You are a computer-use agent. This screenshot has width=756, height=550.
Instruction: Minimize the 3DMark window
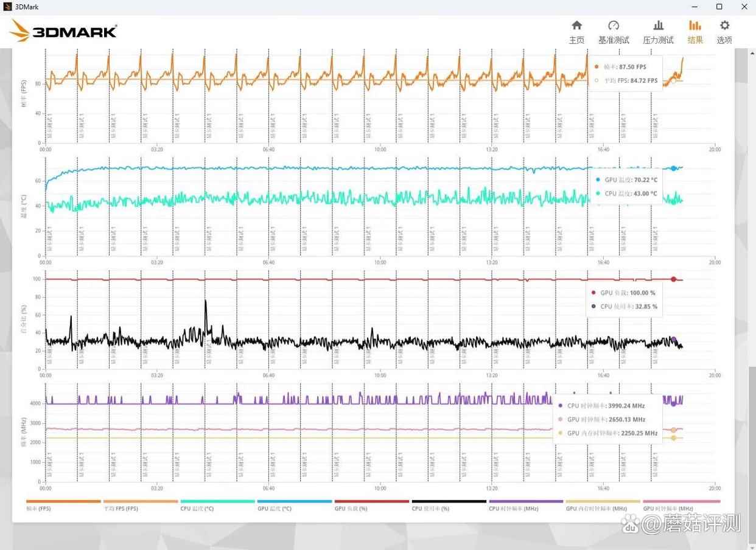(695, 7)
